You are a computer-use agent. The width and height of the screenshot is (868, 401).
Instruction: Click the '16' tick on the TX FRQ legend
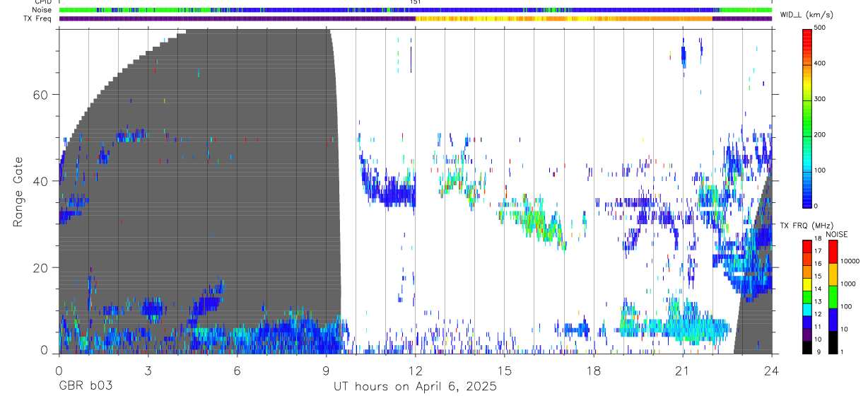click(x=818, y=264)
